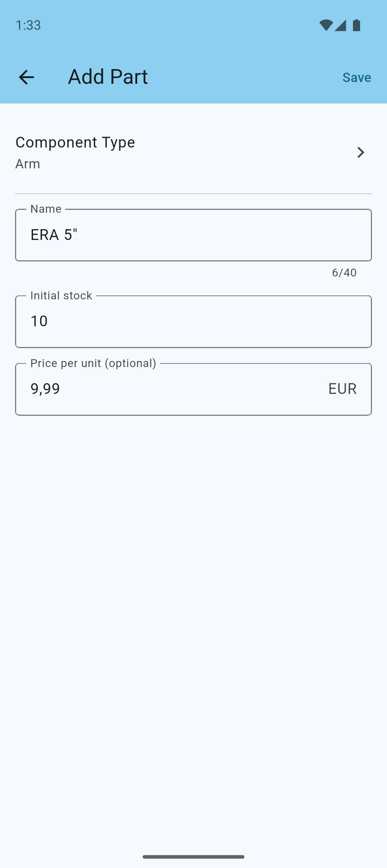Focus the field containing the value 10
Viewport: 387px width, 868px height.
[x=193, y=322]
